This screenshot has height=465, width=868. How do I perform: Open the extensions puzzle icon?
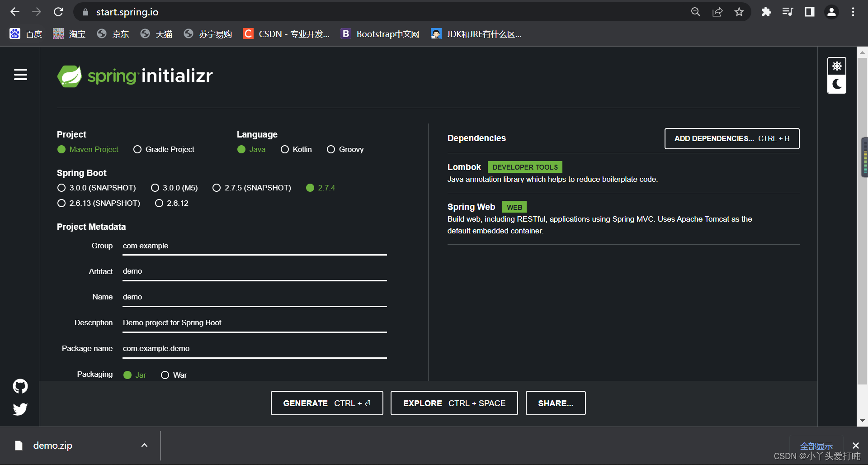point(766,12)
